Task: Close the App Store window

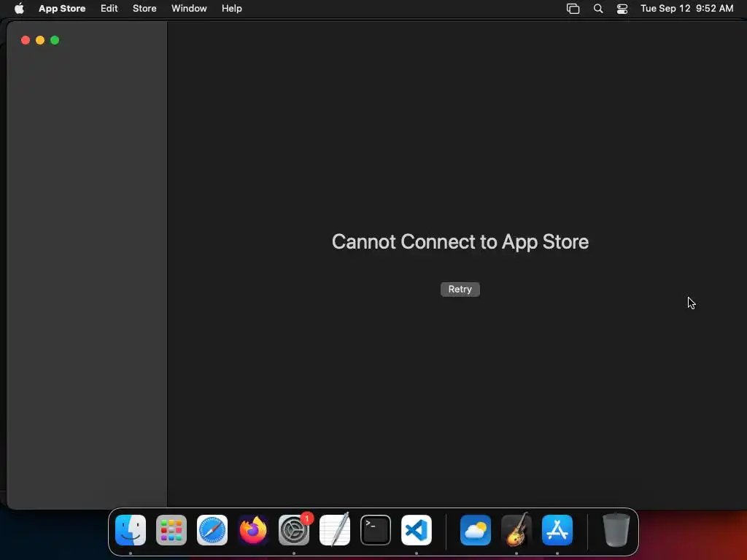Action: pyautogui.click(x=26, y=41)
